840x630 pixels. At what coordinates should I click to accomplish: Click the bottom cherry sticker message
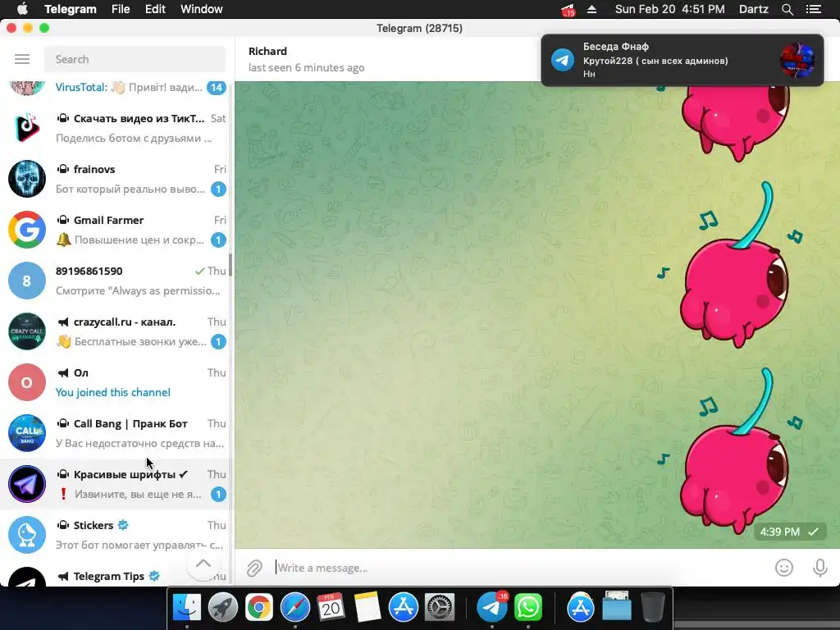tap(733, 451)
